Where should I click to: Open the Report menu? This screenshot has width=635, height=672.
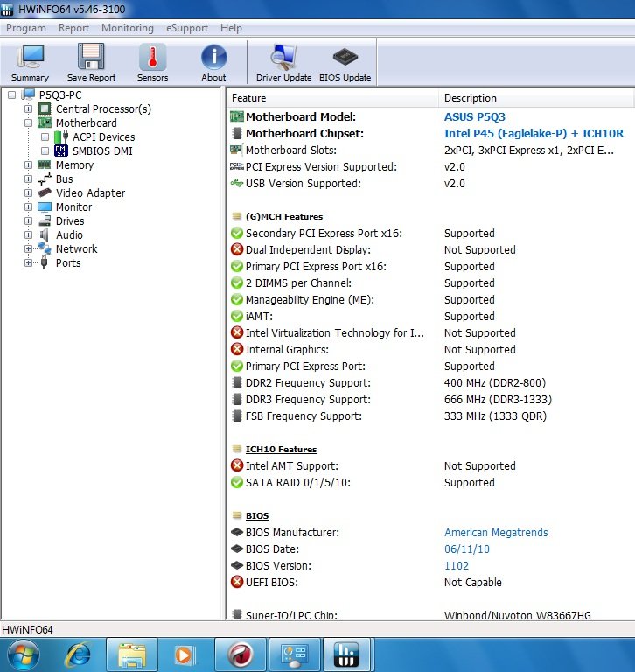click(x=73, y=28)
